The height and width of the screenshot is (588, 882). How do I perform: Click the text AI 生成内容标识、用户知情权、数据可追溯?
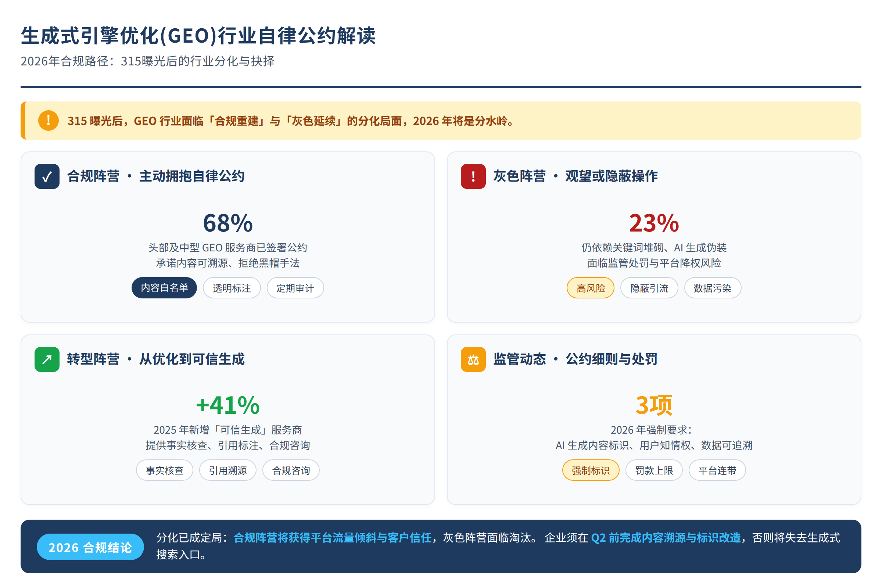tap(654, 445)
